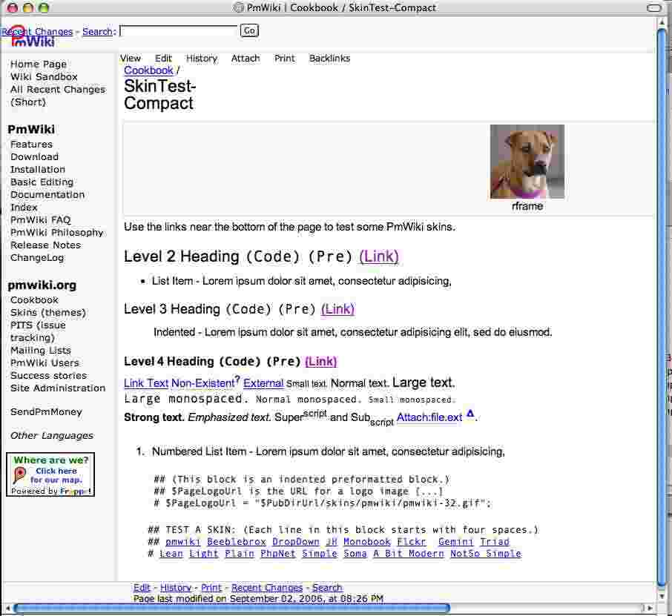Open SendPmMoney sidebar link
Image resolution: width=672 pixels, height=616 pixels.
[46, 412]
